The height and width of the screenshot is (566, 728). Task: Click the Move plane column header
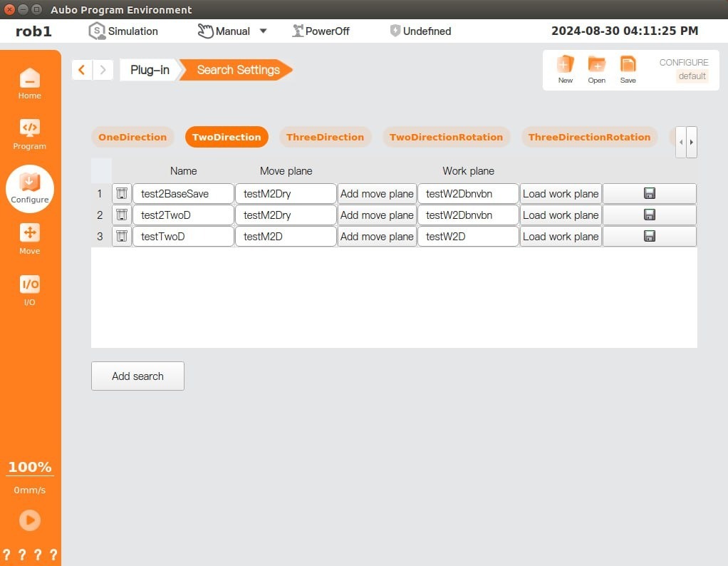point(286,170)
